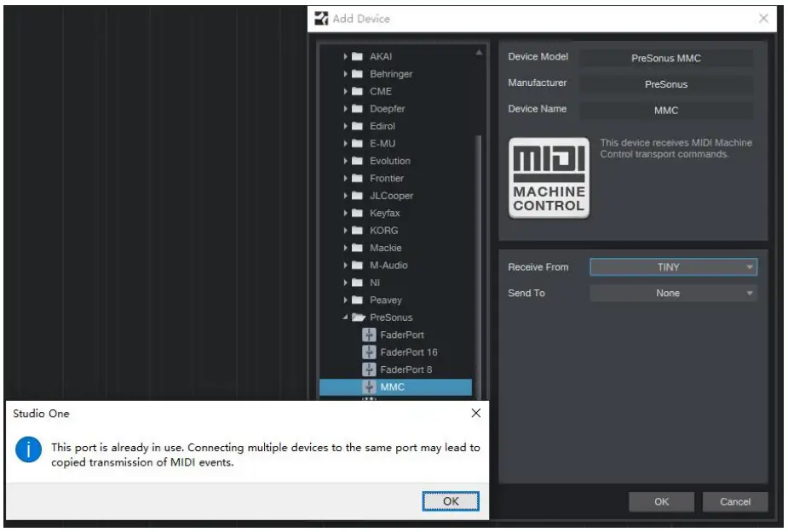Click the Behringer folder icon

(x=357, y=74)
